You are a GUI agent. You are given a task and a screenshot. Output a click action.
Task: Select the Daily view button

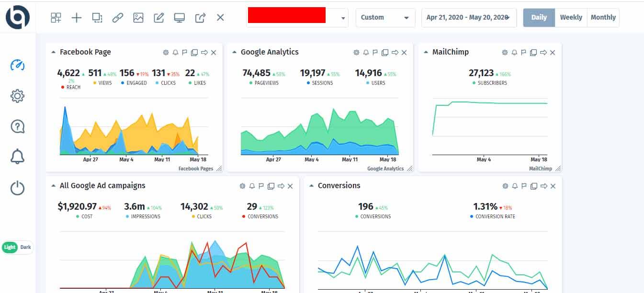coord(539,17)
